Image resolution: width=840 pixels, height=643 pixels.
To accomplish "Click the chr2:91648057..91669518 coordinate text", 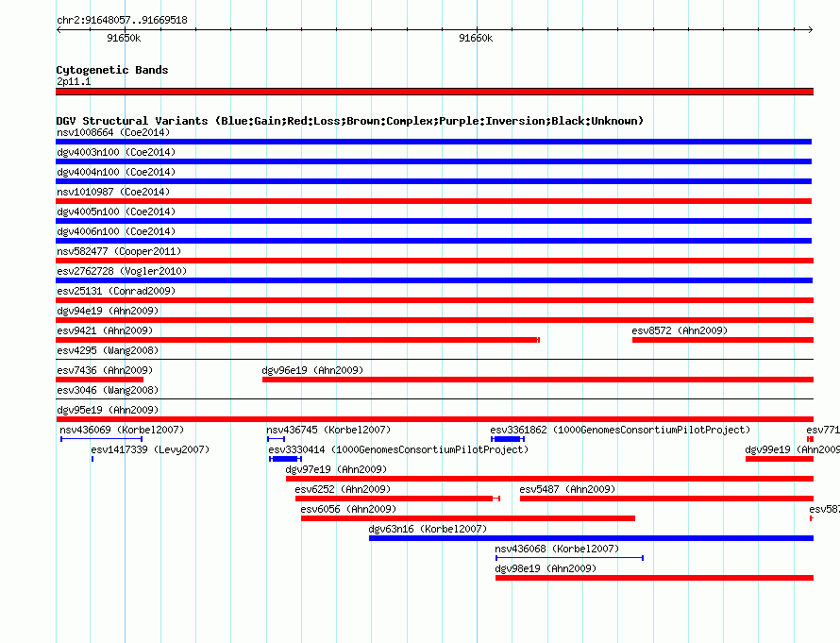I will [122, 20].
